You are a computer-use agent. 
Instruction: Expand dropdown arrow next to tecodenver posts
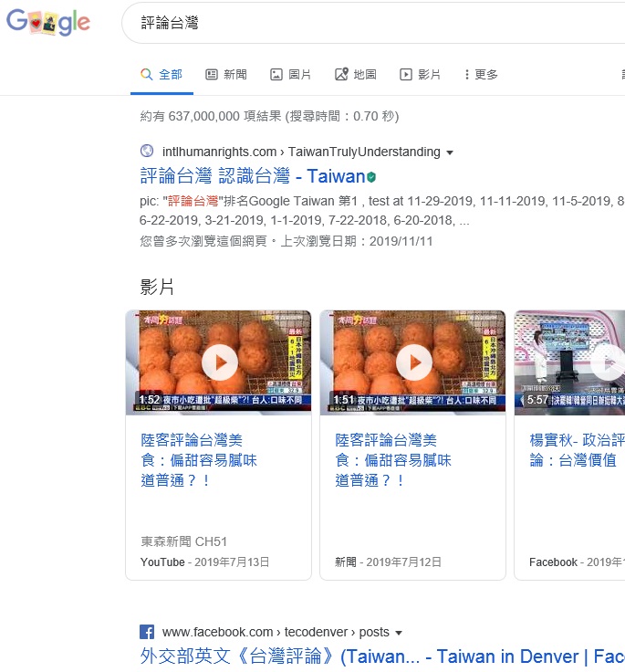pyautogui.click(x=399, y=633)
